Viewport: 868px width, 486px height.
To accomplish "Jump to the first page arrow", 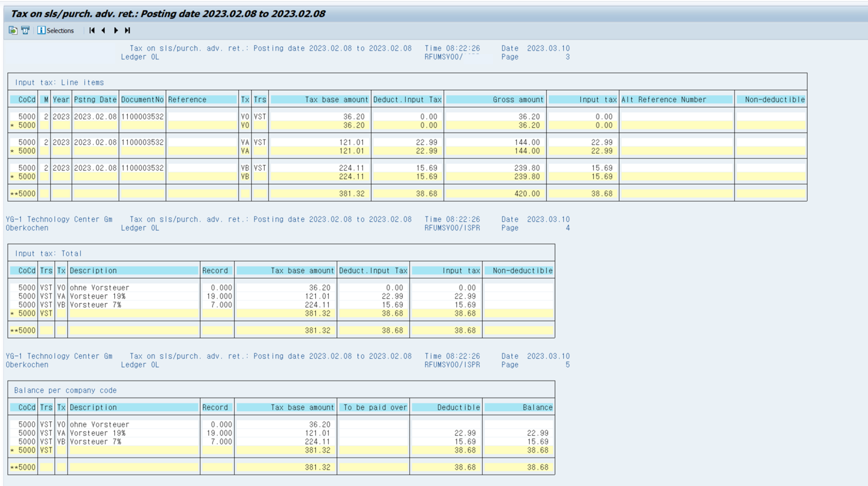I will pyautogui.click(x=92, y=30).
